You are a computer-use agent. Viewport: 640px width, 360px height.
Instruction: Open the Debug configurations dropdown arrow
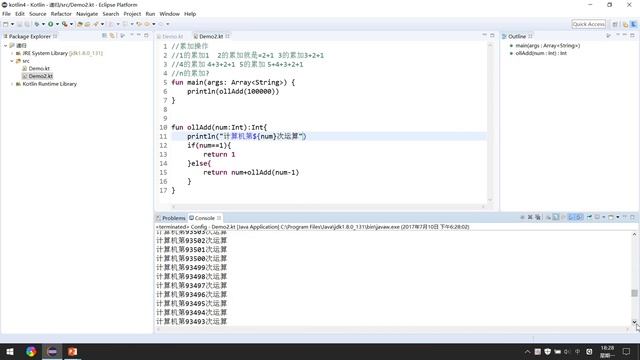[x=43, y=24]
